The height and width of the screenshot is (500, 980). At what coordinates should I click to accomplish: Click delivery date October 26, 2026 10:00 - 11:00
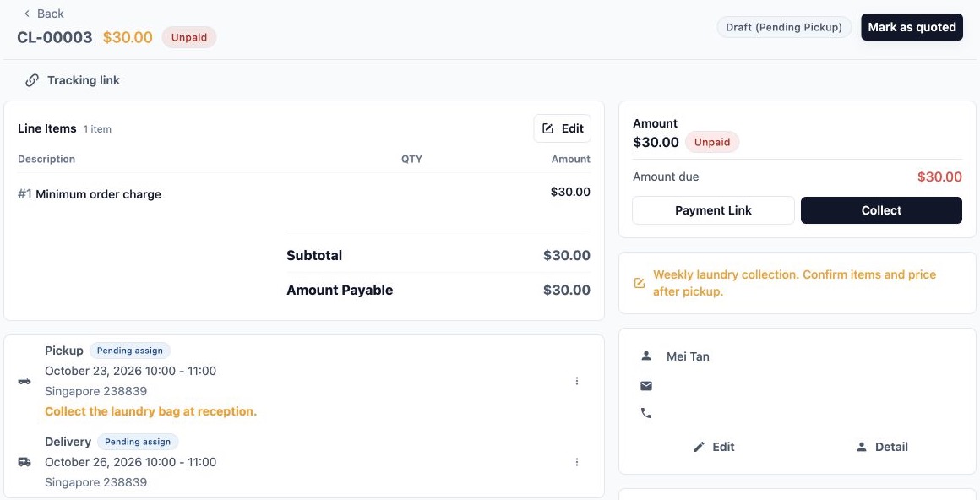pyautogui.click(x=131, y=463)
